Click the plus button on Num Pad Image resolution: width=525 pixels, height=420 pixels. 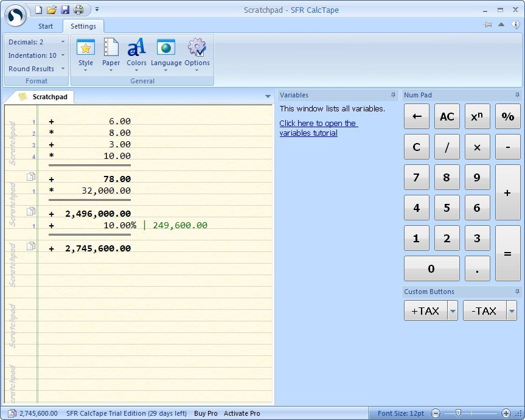(507, 192)
